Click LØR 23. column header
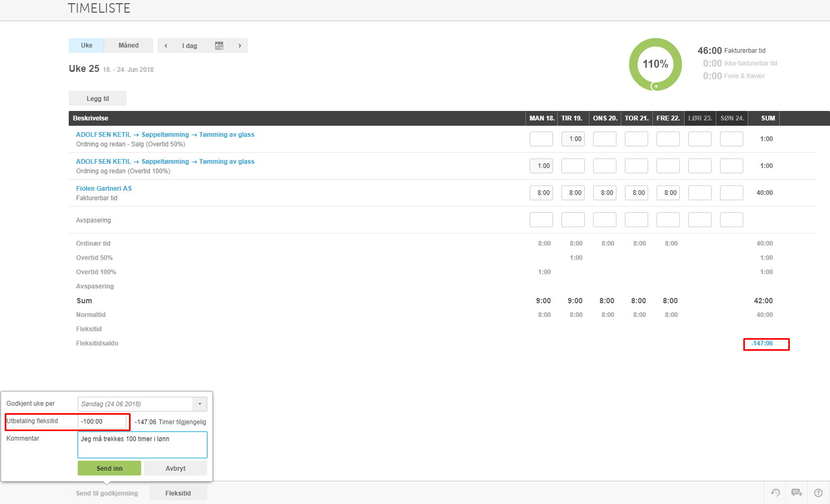This screenshot has height=504, width=830. pos(700,118)
